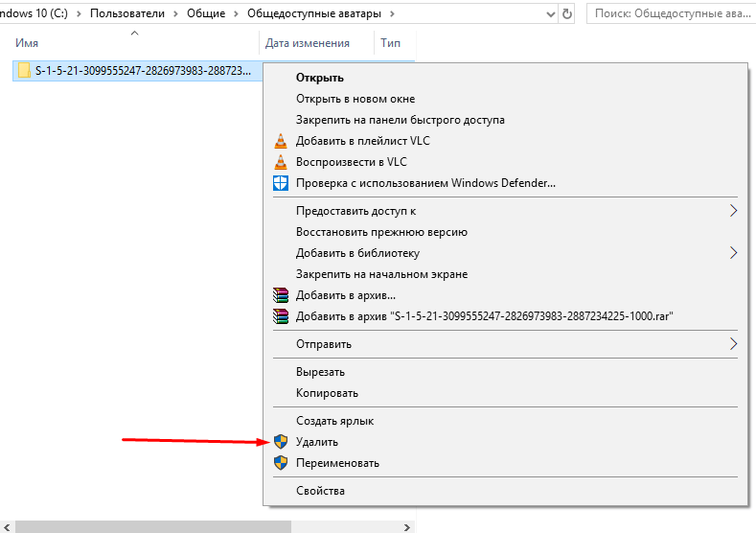Open the address bar history dropdown

click(x=551, y=14)
